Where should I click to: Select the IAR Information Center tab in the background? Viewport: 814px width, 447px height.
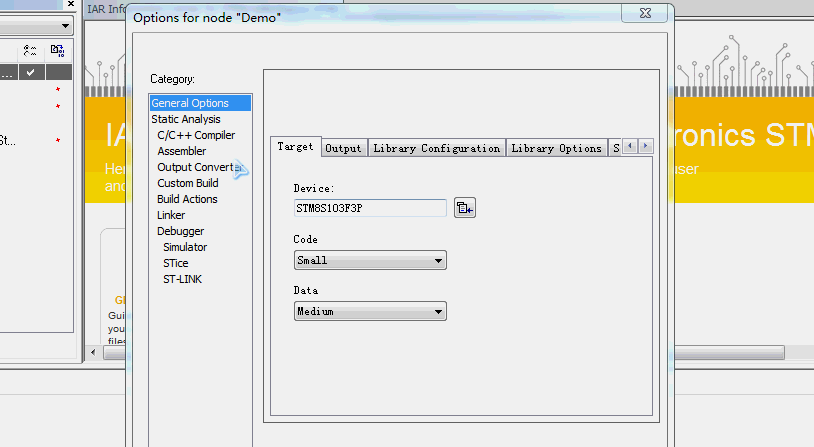click(x=106, y=9)
